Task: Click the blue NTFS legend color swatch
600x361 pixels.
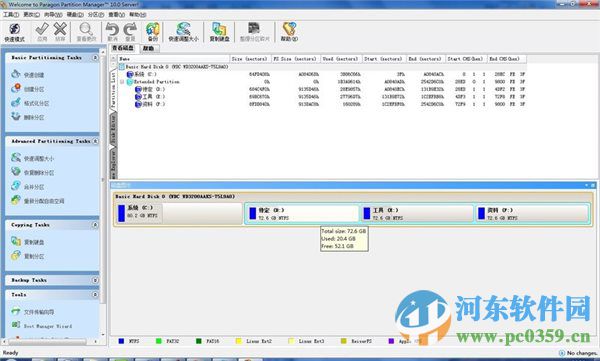Action: click(122, 341)
